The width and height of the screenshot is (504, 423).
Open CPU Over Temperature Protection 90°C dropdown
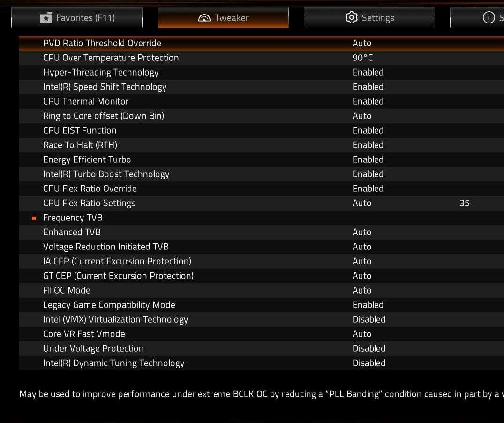(363, 58)
